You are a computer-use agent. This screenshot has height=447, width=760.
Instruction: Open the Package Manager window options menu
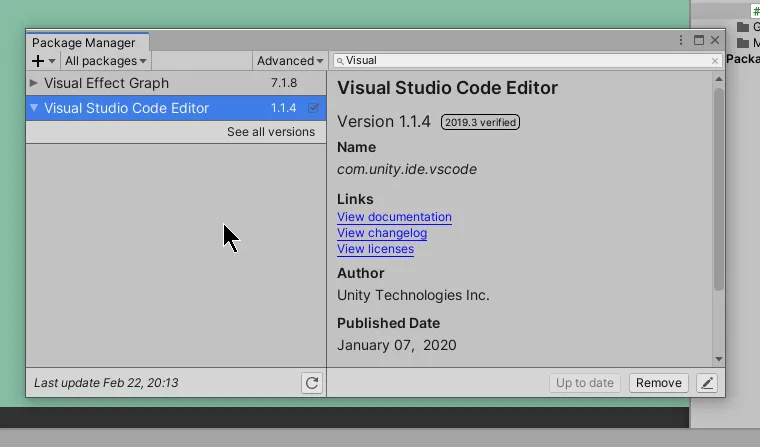pos(681,40)
